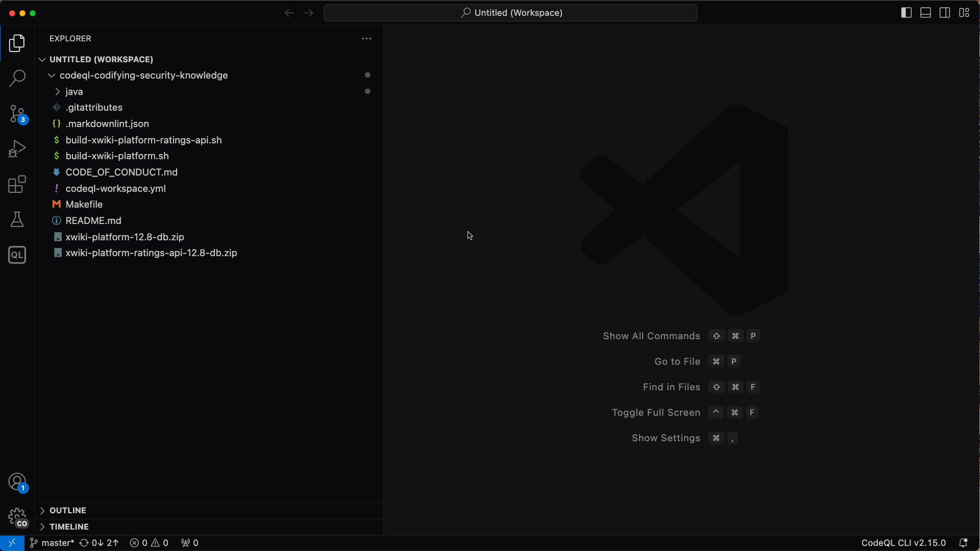The height and width of the screenshot is (551, 980).
Task: Toggle the secondary side bar visibility
Action: coord(945,13)
